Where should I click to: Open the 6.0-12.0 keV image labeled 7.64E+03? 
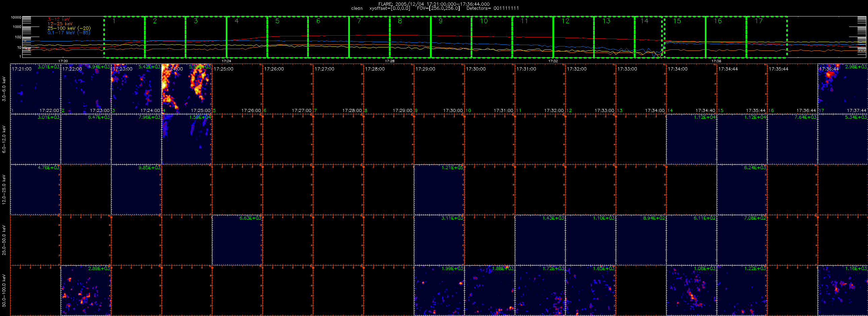(793, 139)
